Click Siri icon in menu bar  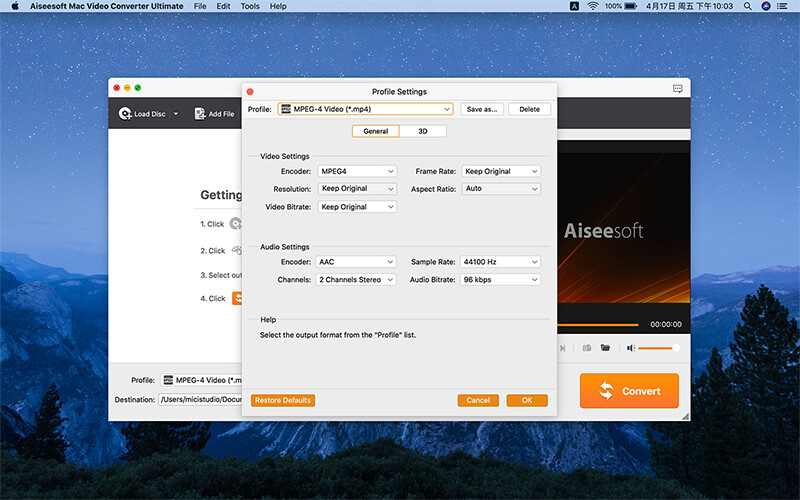coord(765,6)
